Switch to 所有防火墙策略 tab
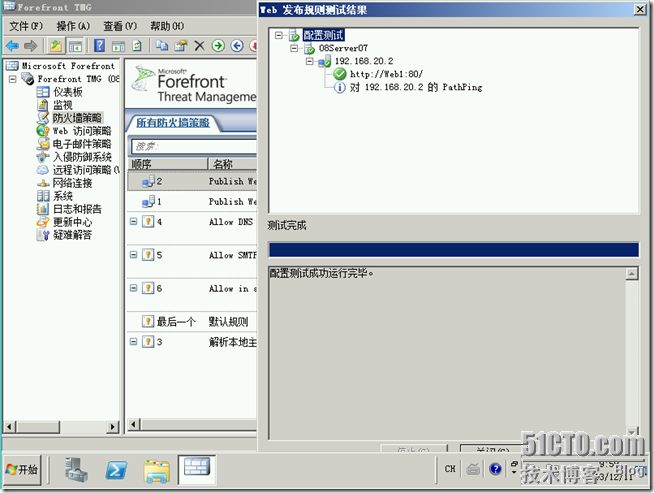 [173, 123]
